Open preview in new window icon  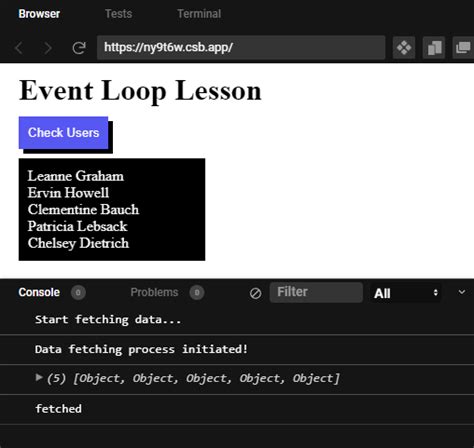point(463,48)
